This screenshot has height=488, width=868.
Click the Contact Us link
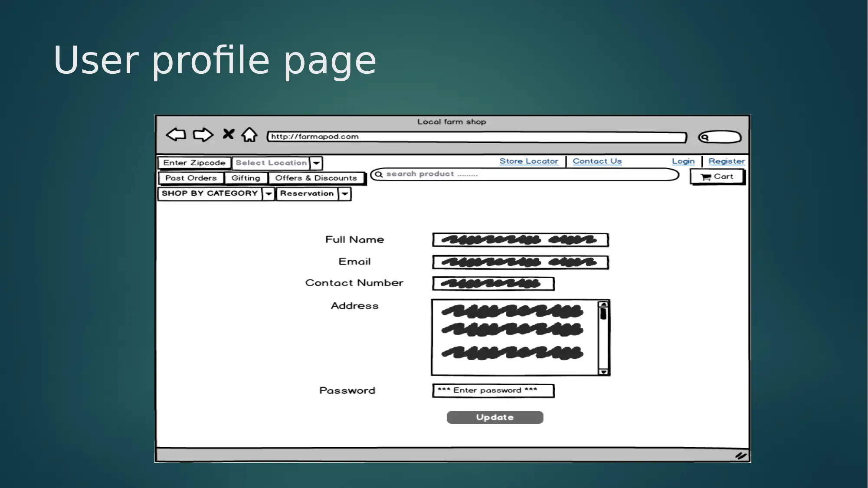pyautogui.click(x=597, y=161)
